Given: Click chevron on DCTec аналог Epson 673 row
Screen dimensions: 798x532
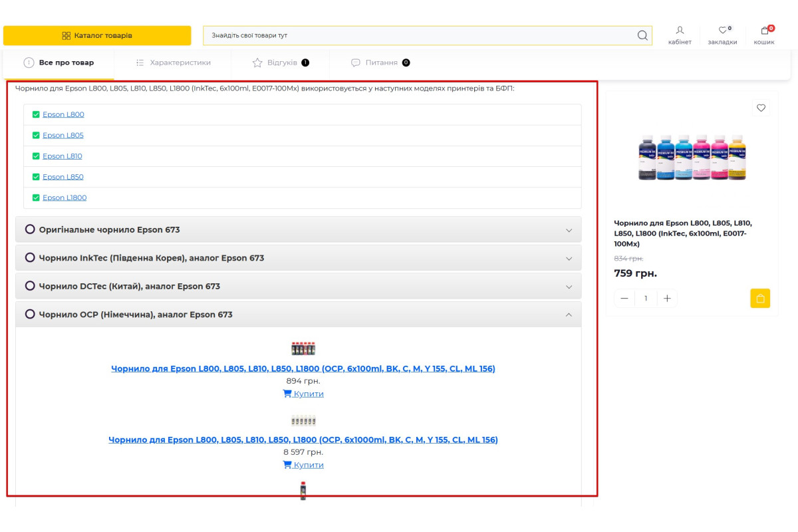Looking at the screenshot, I should pos(569,287).
